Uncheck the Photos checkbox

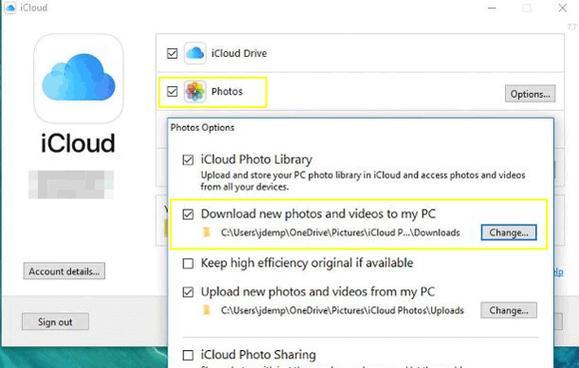click(x=172, y=91)
